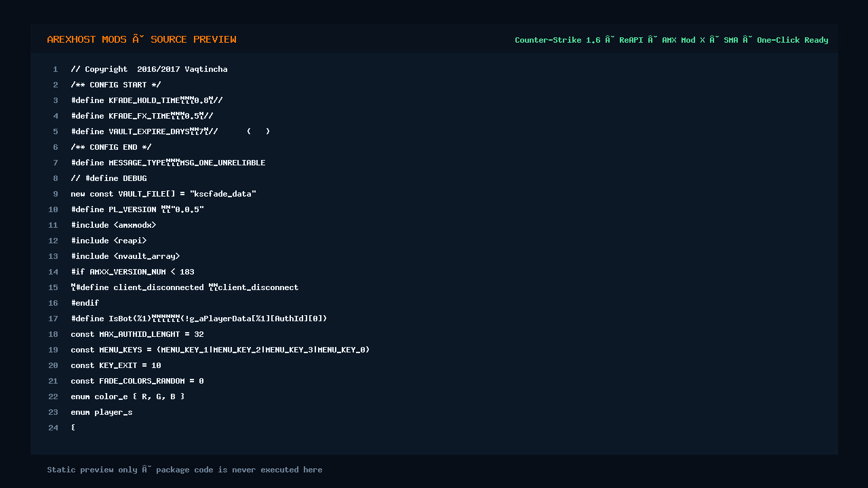Screen dimensions: 868x488
Task: Click the "Static preview only" footer note
Action: pyautogui.click(x=184, y=470)
